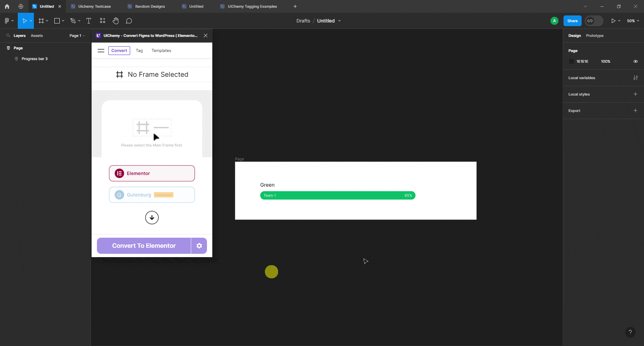Click the Share button
This screenshot has width=644, height=346.
[573, 20]
